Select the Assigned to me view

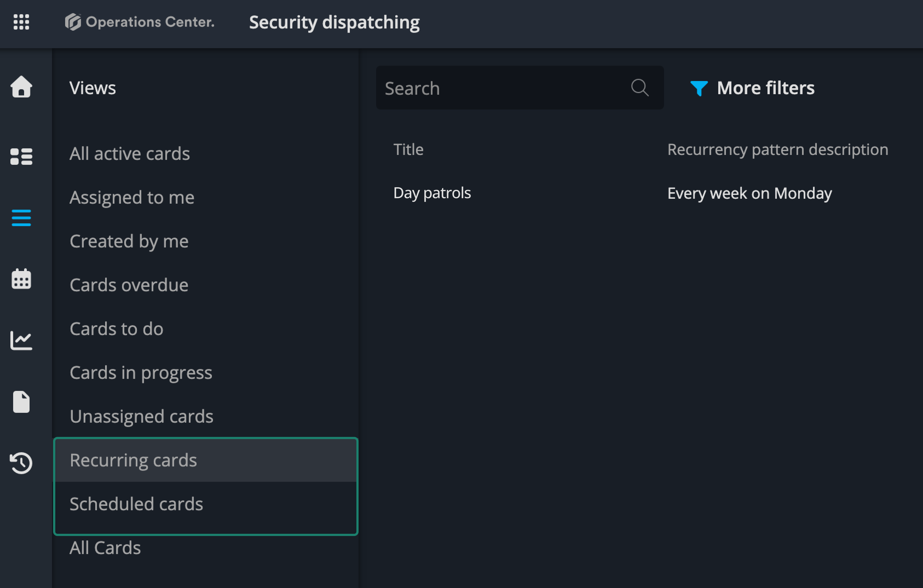tap(132, 197)
